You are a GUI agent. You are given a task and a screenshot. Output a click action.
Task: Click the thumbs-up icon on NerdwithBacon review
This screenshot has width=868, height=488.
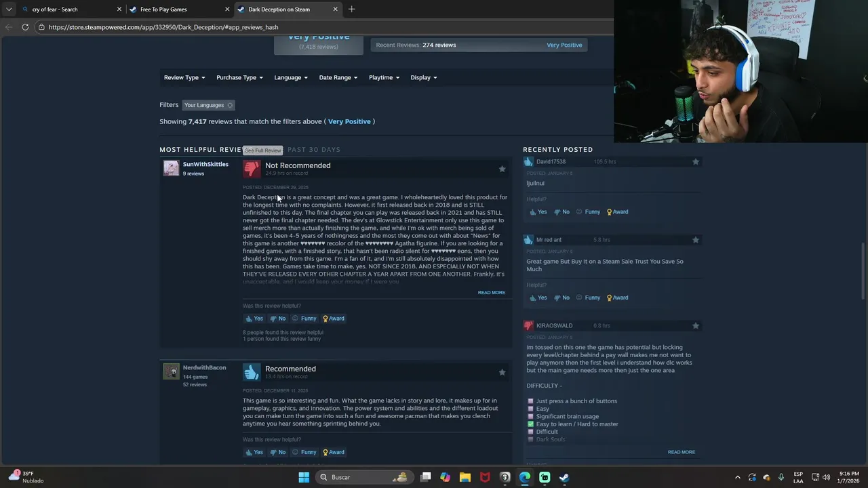252,371
